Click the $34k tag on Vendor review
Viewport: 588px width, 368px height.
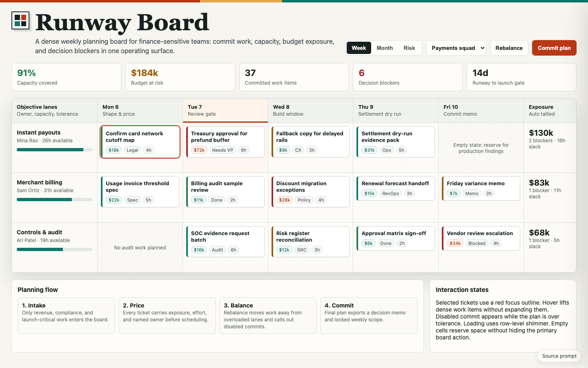[455, 243]
